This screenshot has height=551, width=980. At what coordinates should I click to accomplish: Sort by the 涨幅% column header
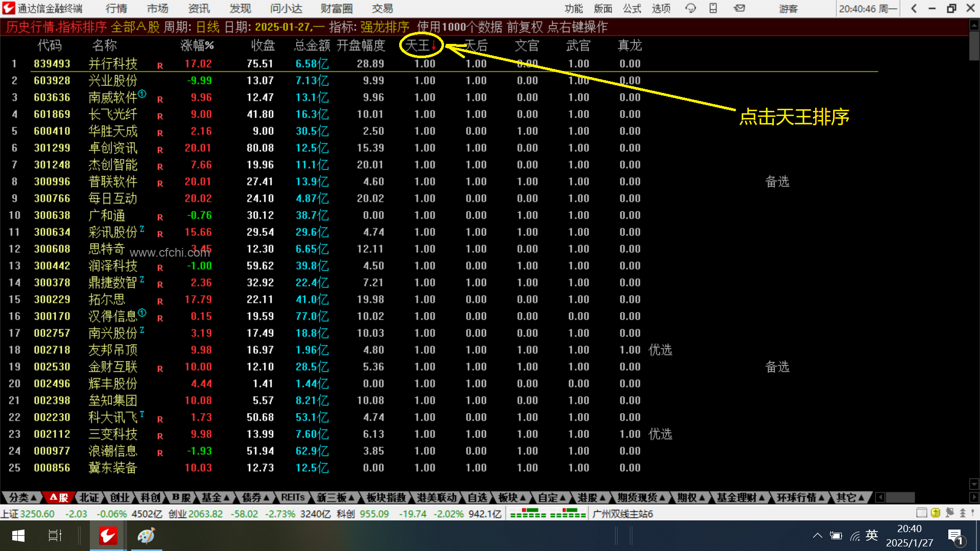pos(197,45)
